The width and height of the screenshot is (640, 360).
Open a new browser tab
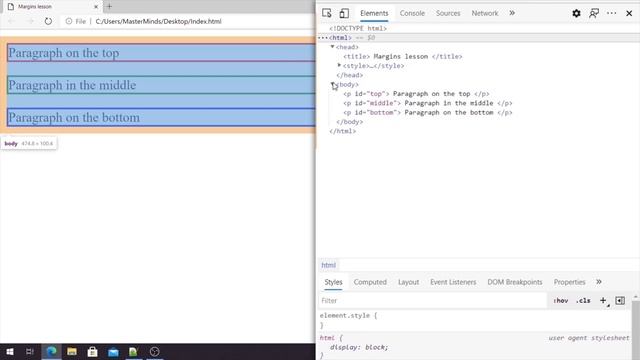(x=109, y=7)
